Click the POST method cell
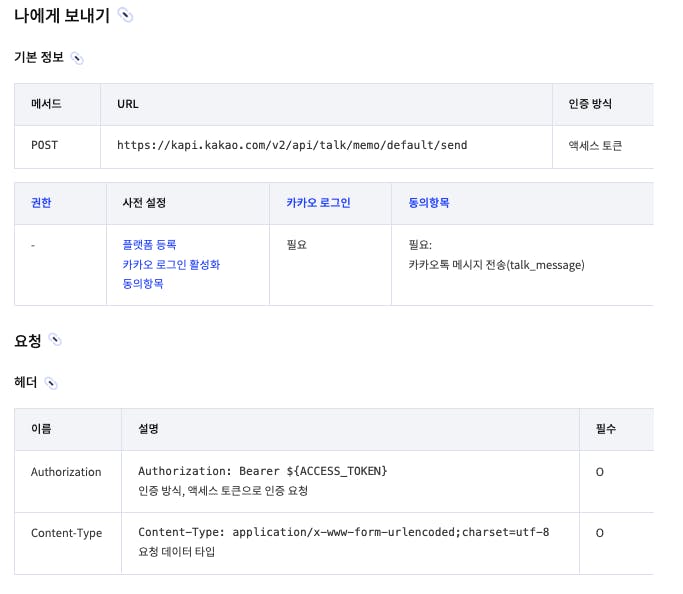This screenshot has height=594, width=683. pos(44,145)
